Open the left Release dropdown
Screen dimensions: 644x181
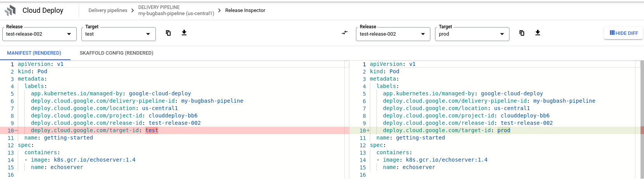coord(39,34)
